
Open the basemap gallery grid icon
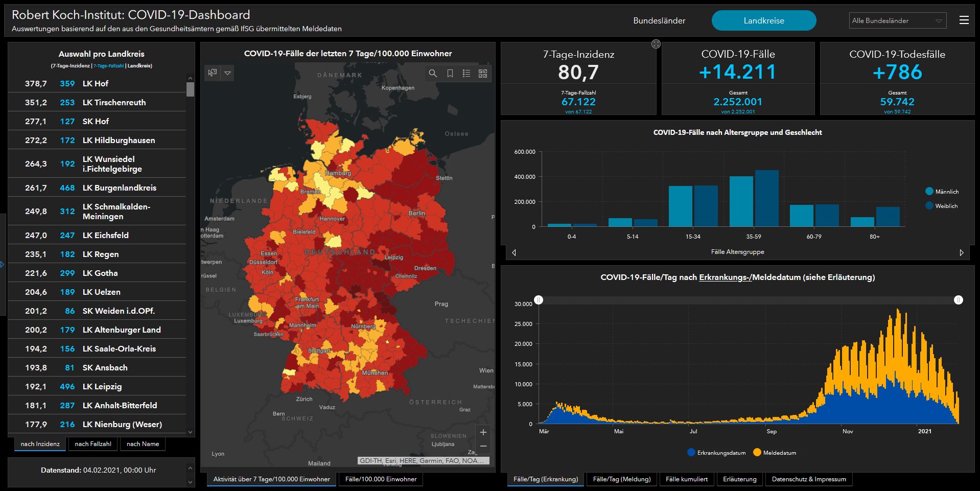(x=483, y=74)
